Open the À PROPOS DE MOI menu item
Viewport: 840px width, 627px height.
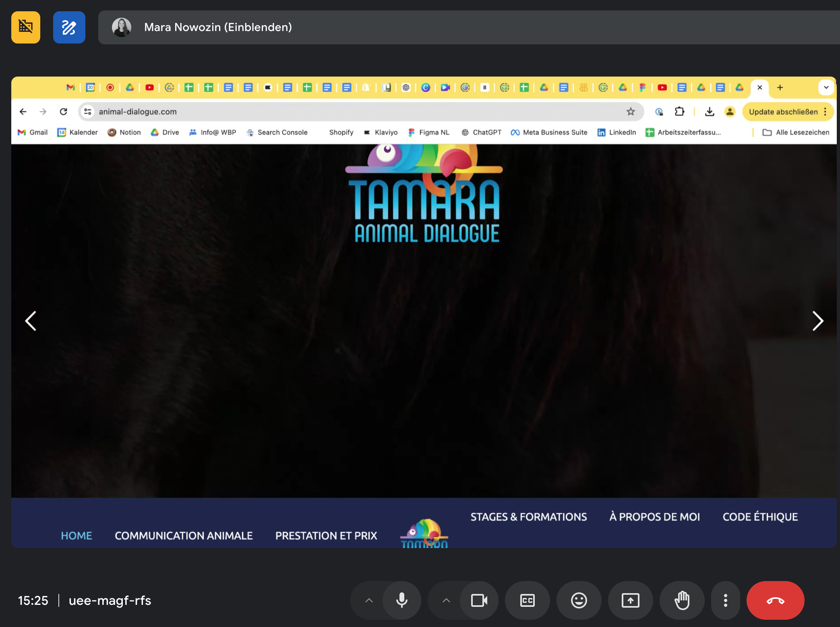point(655,517)
